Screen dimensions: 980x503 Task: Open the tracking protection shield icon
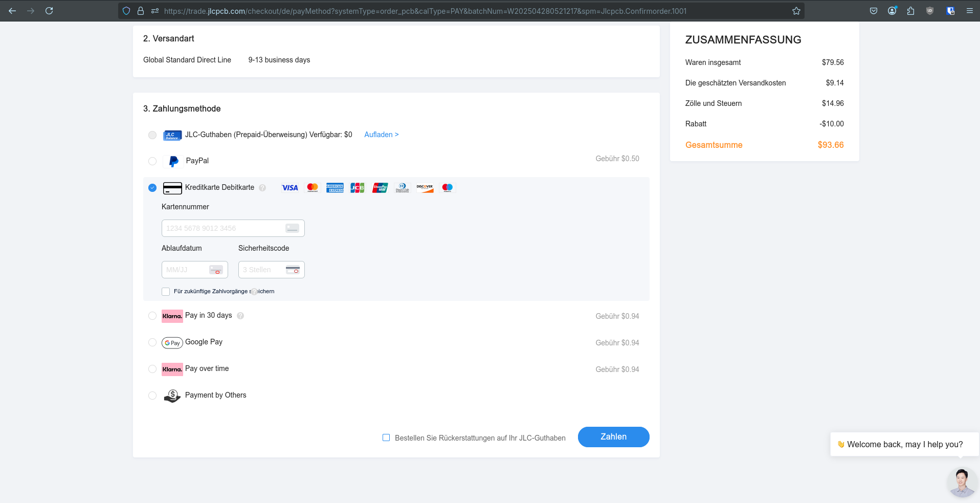pos(126,11)
